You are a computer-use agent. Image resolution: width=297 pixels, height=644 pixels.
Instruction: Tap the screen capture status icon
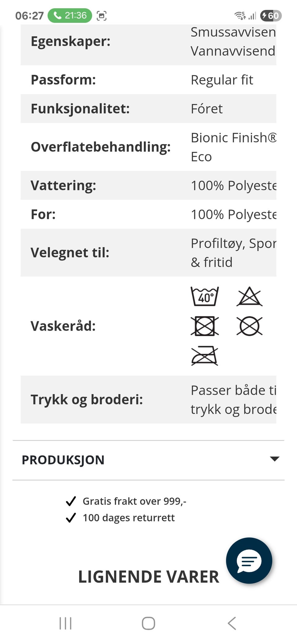[x=101, y=15]
